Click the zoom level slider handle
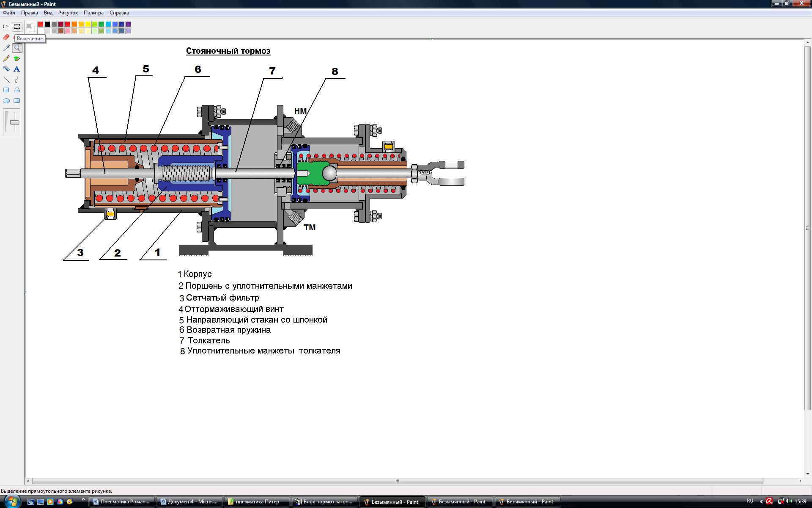Screen dimensions: 812x508 click(15, 123)
